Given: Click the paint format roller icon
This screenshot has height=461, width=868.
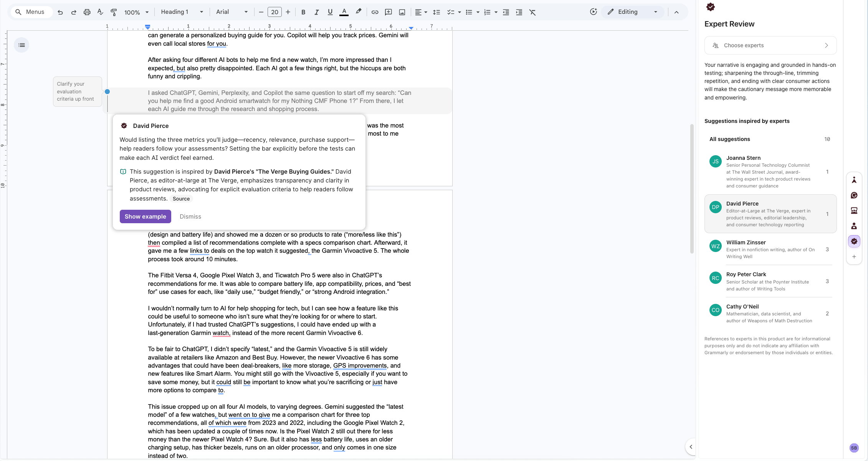Looking at the screenshot, I should 114,12.
